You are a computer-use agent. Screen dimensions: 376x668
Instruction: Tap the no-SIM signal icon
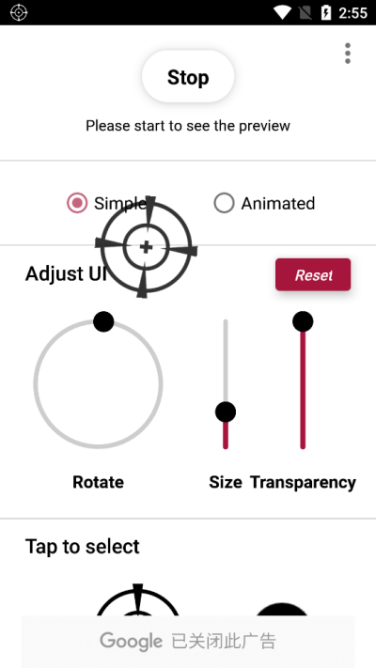click(305, 13)
